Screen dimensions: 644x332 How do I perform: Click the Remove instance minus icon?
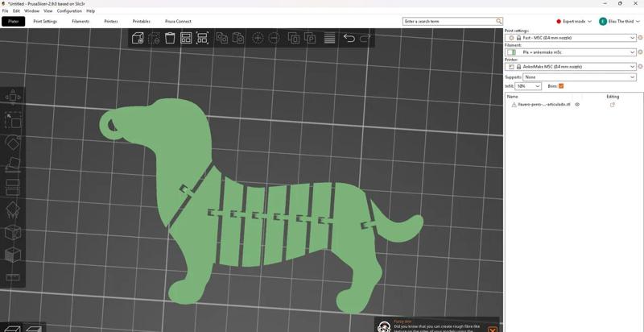(274, 38)
